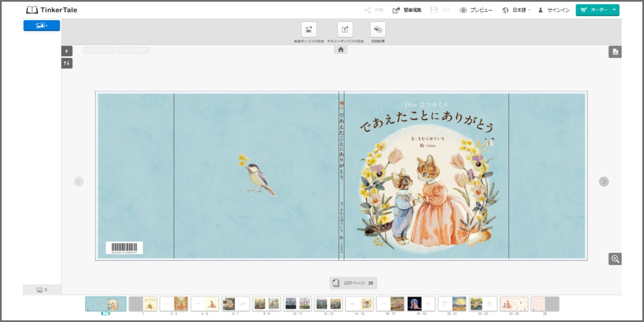This screenshot has width=644, height=322.
Task: Select the vertical spine title text
Action: (341, 146)
